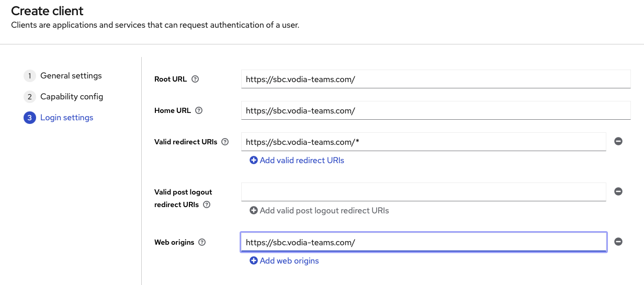The height and width of the screenshot is (285, 644).
Task: Show help for Valid redirect URIs
Action: 225,142
